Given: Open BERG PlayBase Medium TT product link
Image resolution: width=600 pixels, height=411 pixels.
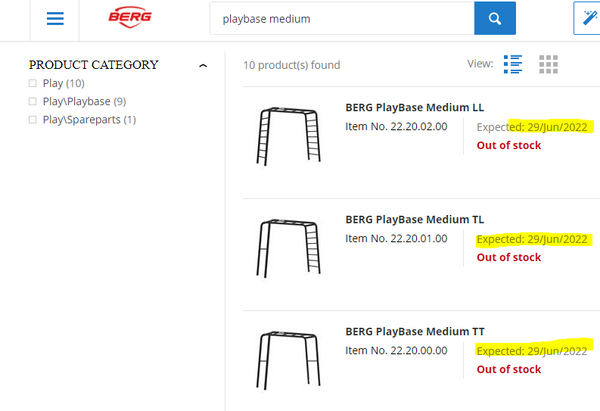Looking at the screenshot, I should [414, 331].
